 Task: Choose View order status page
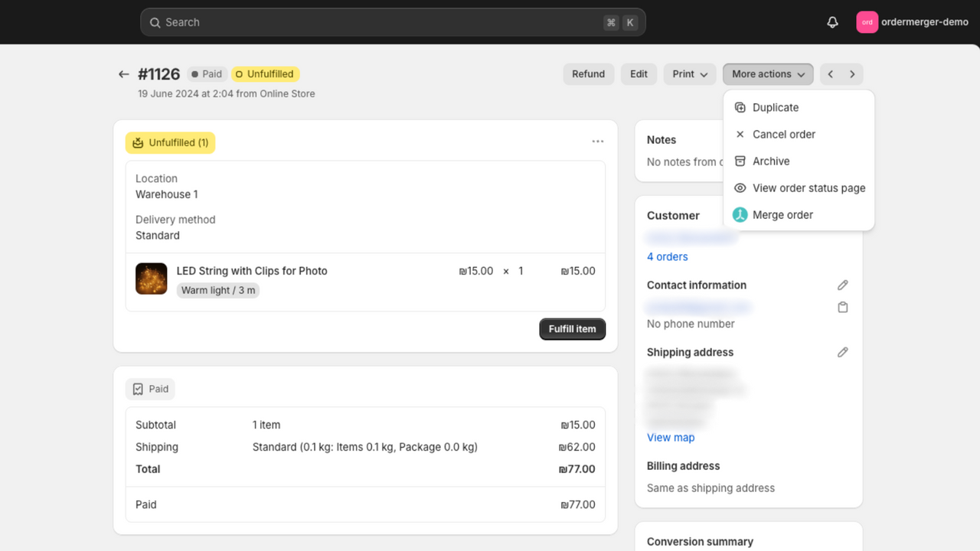point(799,187)
